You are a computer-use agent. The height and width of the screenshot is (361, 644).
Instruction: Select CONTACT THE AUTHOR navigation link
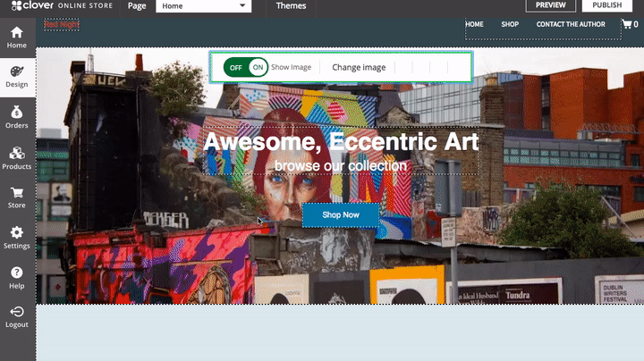[571, 24]
